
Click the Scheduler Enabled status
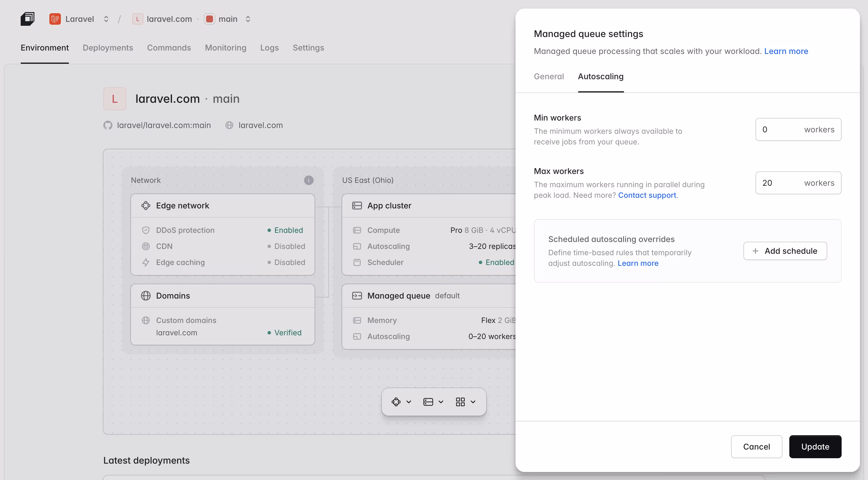[x=496, y=263]
